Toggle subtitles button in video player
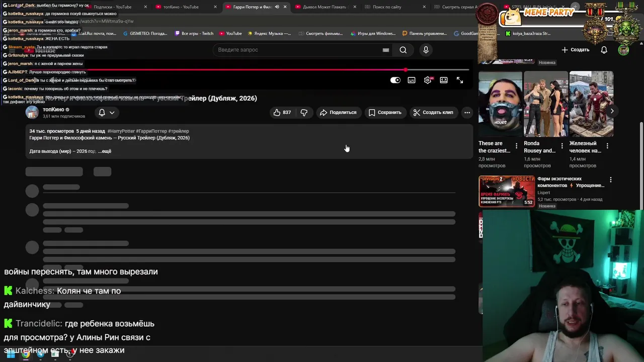 [412, 80]
